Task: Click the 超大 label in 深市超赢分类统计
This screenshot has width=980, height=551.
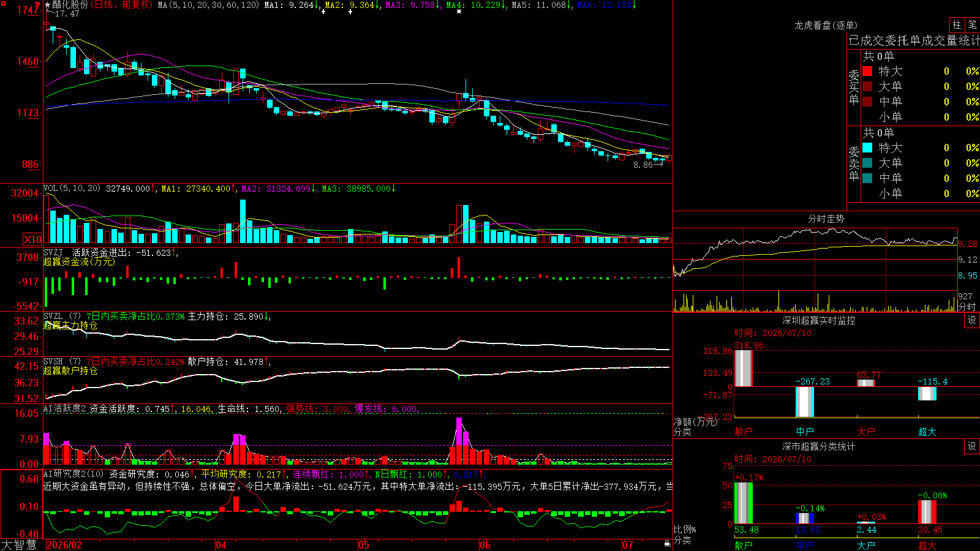Action: 927,545
